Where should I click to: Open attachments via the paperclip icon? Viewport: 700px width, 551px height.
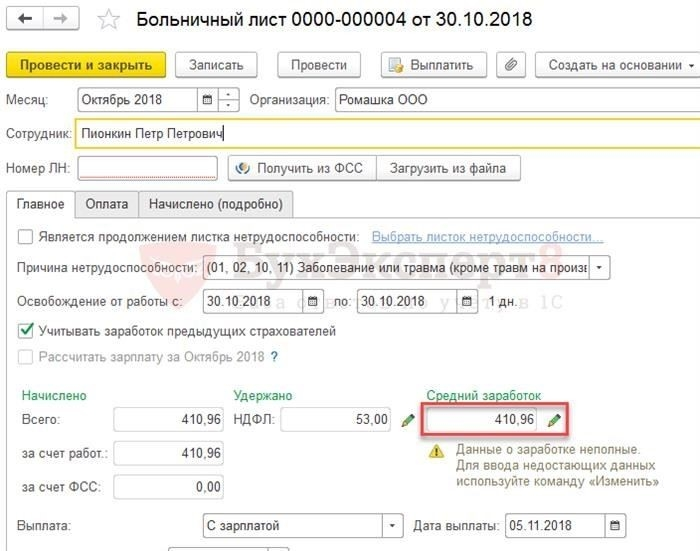[x=511, y=65]
